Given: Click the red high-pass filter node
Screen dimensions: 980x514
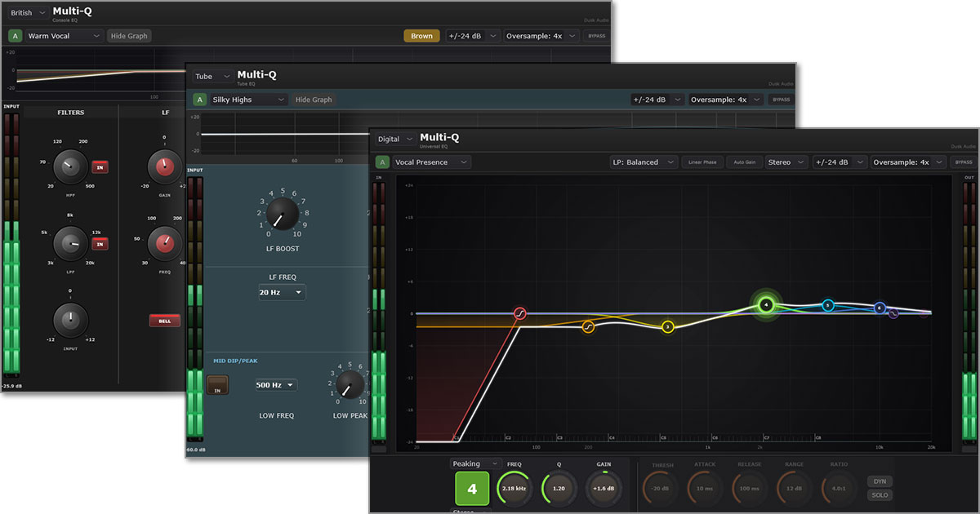Looking at the screenshot, I should pyautogui.click(x=519, y=313).
